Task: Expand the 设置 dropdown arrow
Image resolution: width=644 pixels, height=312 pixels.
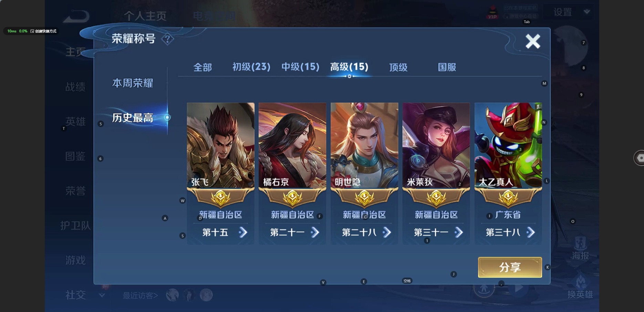Action: pyautogui.click(x=587, y=12)
